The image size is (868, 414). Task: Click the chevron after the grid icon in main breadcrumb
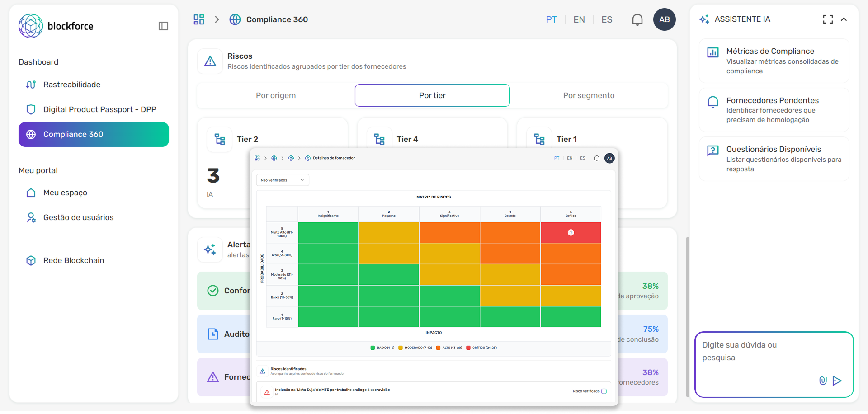tap(217, 19)
